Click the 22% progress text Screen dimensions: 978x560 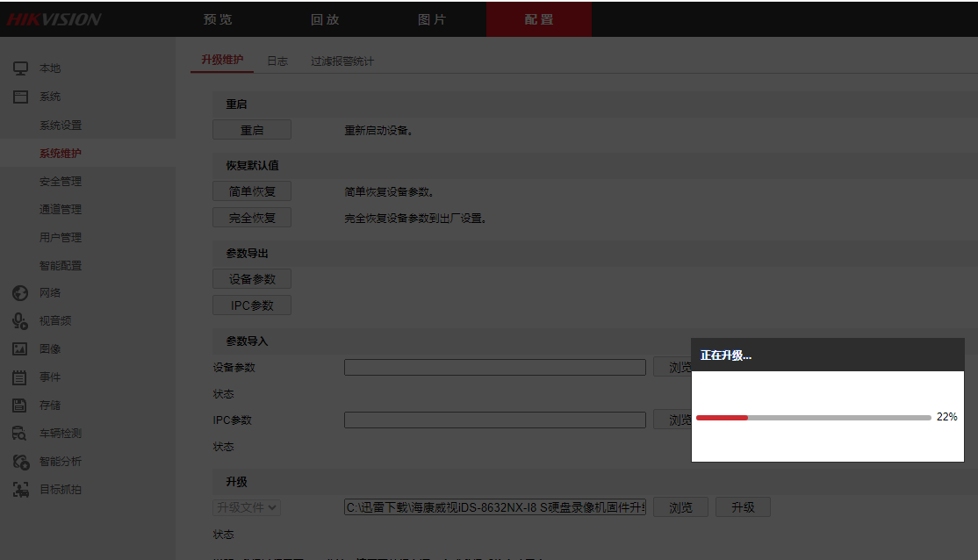946,417
